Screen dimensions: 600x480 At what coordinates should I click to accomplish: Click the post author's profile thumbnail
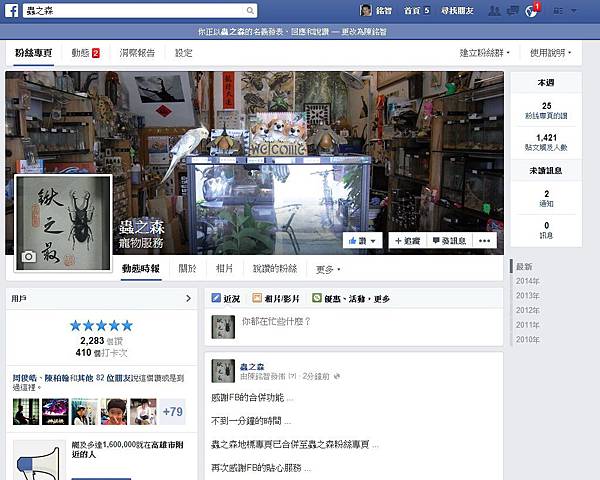pyautogui.click(x=223, y=371)
